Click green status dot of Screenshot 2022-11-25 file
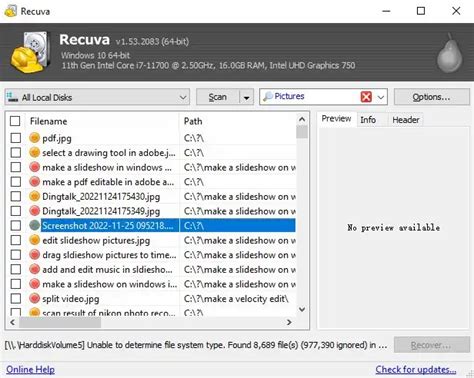 tap(34, 225)
